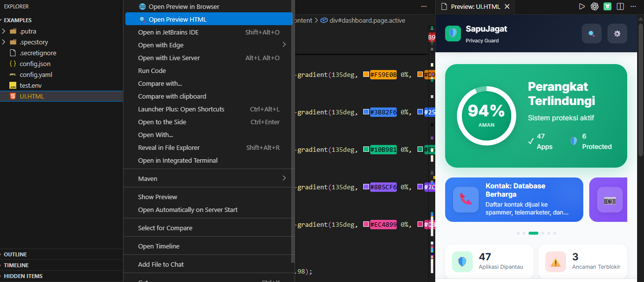The width and height of the screenshot is (644, 282).
Task: Expand the .putra folder
Action: click(3, 31)
